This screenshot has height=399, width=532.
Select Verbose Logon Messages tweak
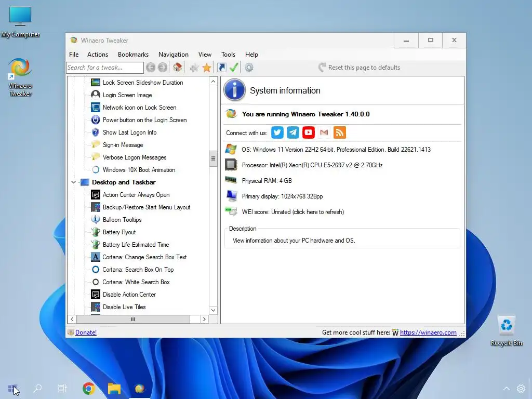coord(135,157)
